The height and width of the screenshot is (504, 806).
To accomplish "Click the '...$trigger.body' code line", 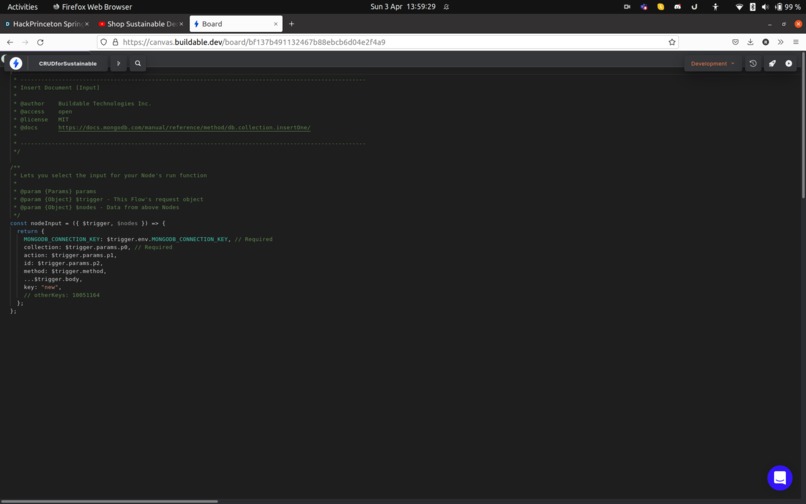I will [53, 279].
